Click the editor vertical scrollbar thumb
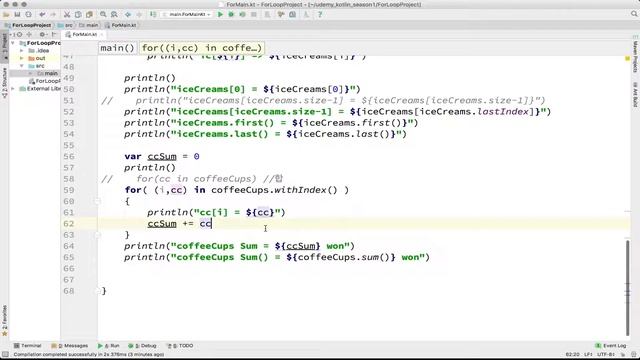640x360 pixels. pos(628,288)
